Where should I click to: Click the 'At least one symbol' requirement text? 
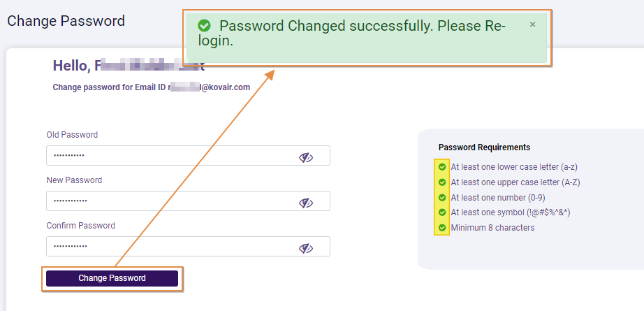(511, 212)
